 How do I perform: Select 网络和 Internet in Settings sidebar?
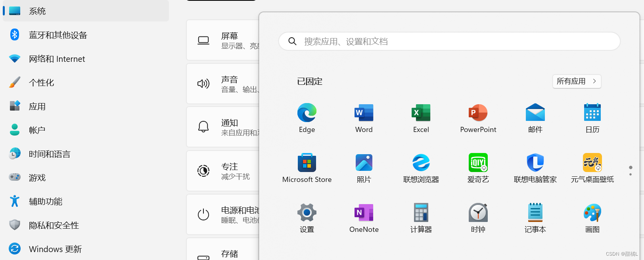(86, 59)
